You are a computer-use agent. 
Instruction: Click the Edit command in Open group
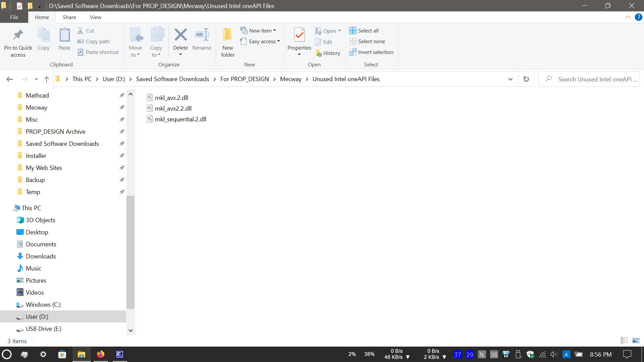[324, 42]
